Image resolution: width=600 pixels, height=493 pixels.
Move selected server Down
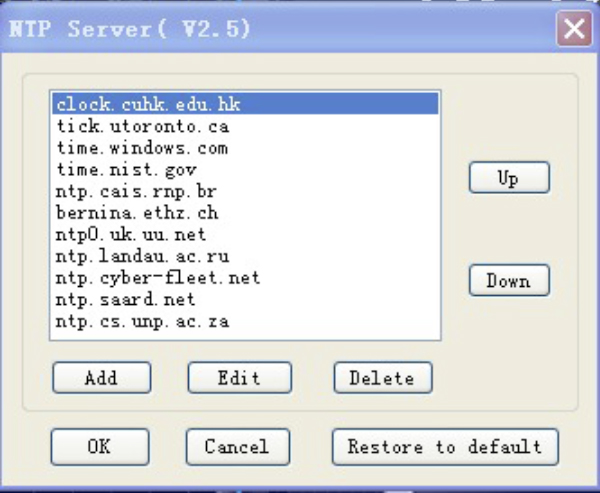[x=509, y=280]
